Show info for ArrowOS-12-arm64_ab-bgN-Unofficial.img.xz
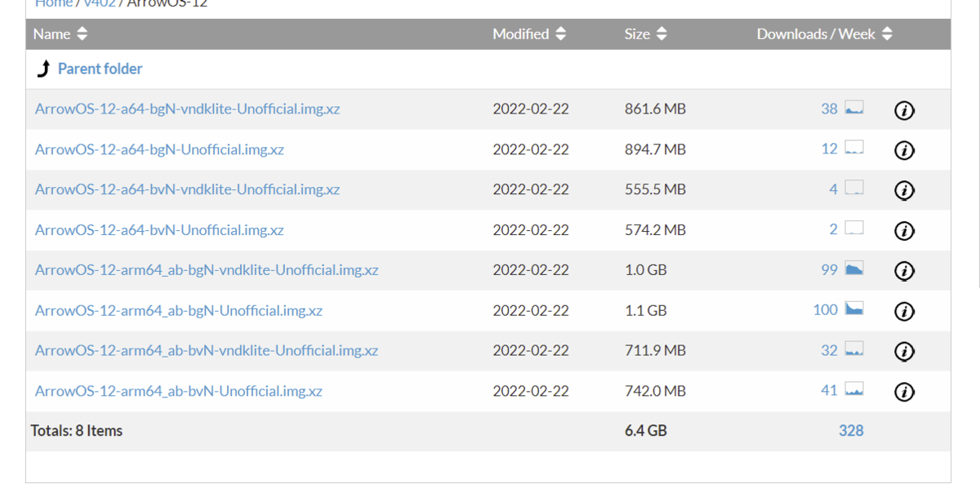980x484 pixels. (904, 311)
